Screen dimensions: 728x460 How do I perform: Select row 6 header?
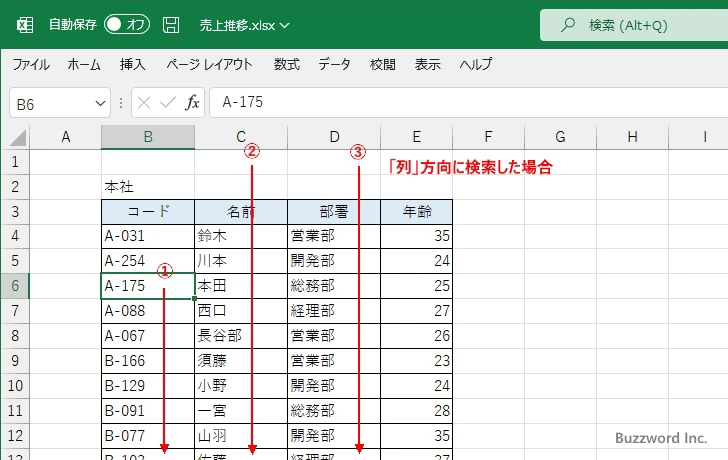[x=15, y=285]
